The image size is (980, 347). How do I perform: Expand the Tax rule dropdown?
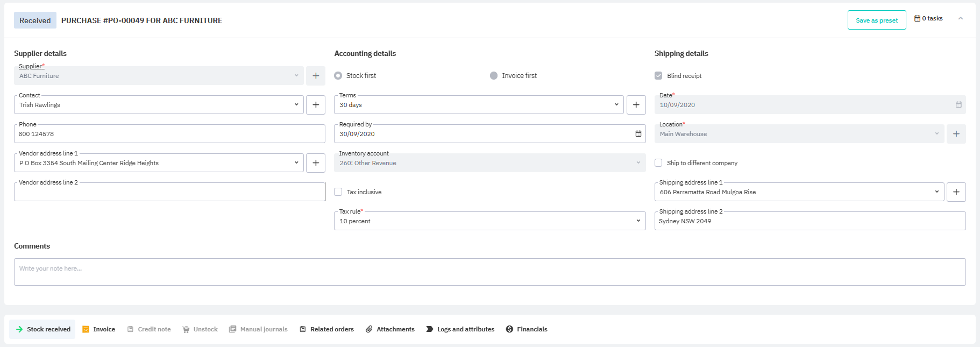489,221
